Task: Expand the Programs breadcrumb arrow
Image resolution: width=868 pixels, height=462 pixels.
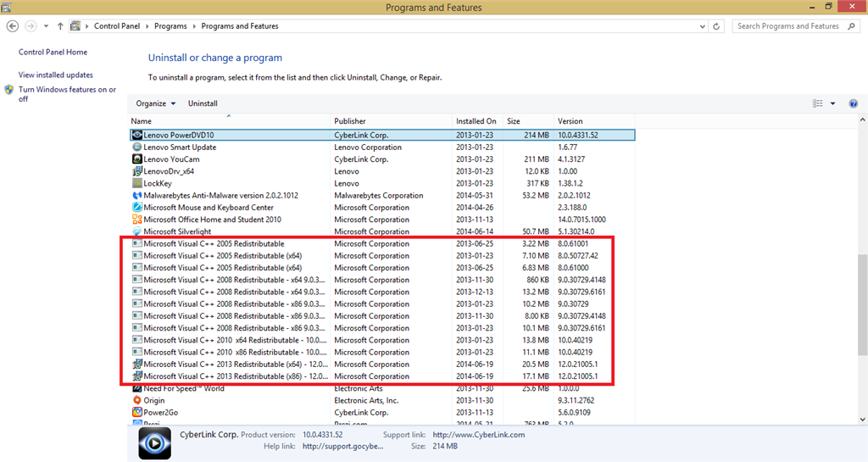Action: [x=194, y=26]
